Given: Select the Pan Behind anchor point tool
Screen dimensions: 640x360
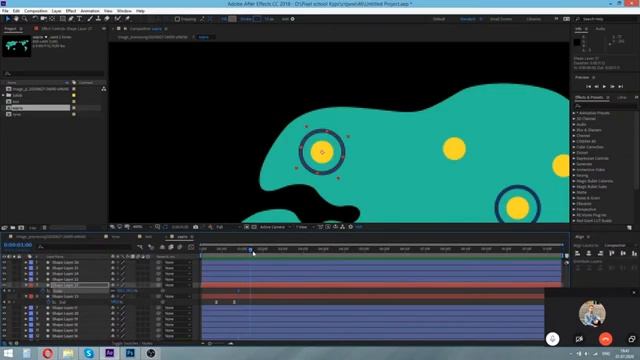Looking at the screenshot, I should 52,19.
